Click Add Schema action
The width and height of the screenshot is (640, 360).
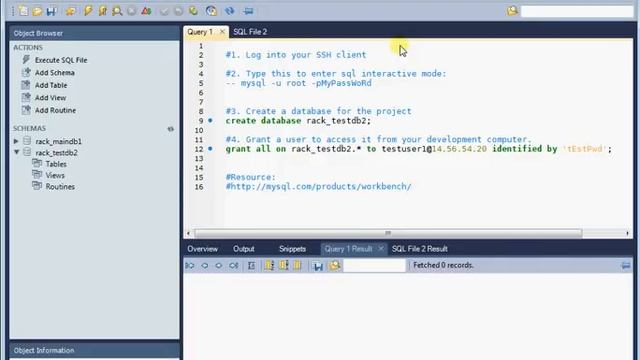[55, 73]
